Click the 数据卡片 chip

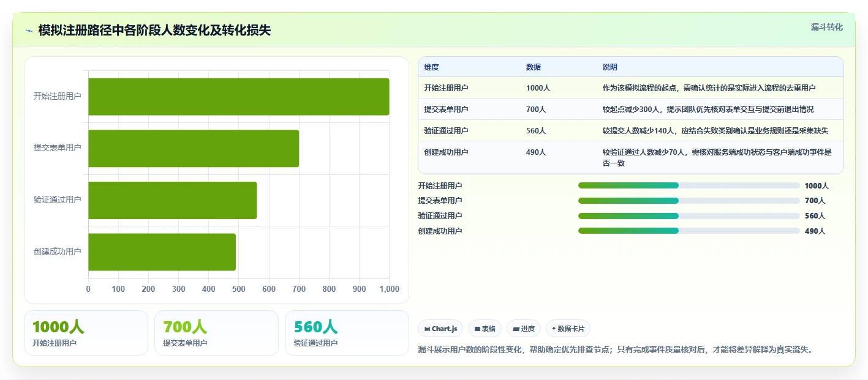point(568,329)
